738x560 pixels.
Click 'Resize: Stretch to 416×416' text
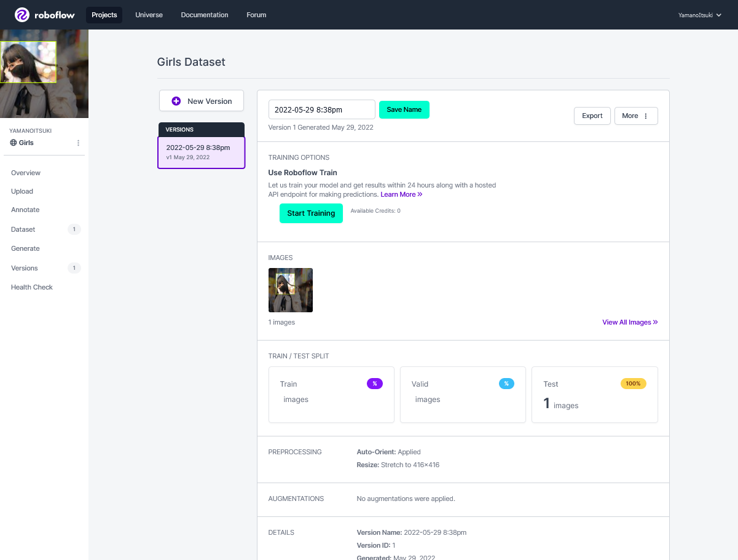[398, 465]
